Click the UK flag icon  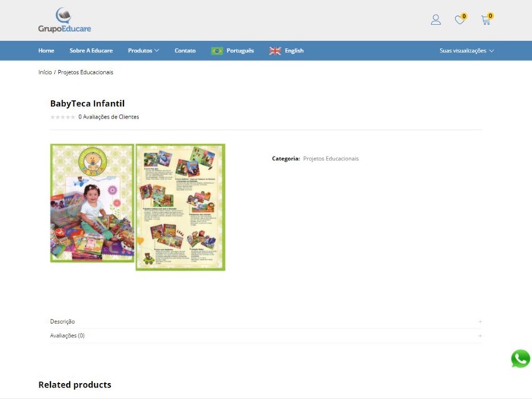point(275,51)
